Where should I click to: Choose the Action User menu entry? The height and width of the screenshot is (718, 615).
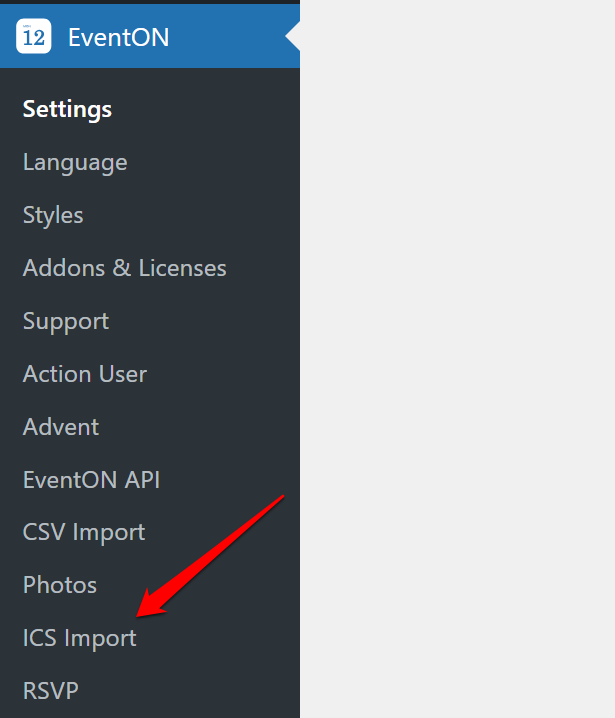coord(85,374)
